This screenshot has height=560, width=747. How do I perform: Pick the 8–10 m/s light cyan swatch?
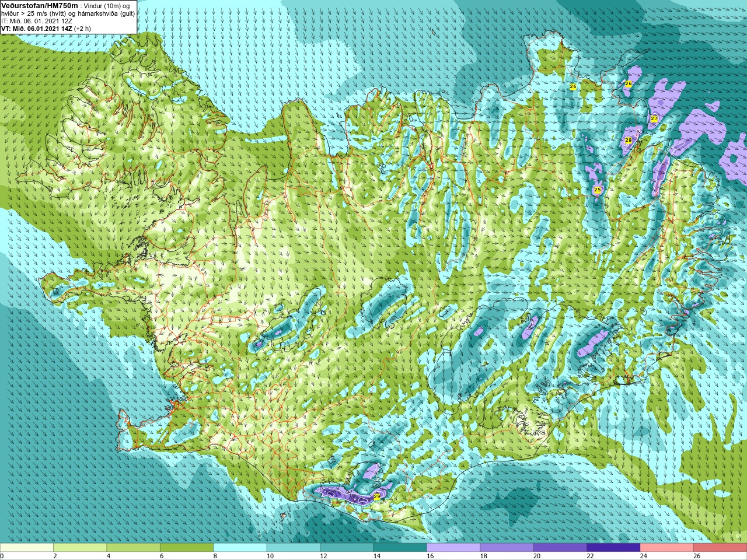pos(240,547)
